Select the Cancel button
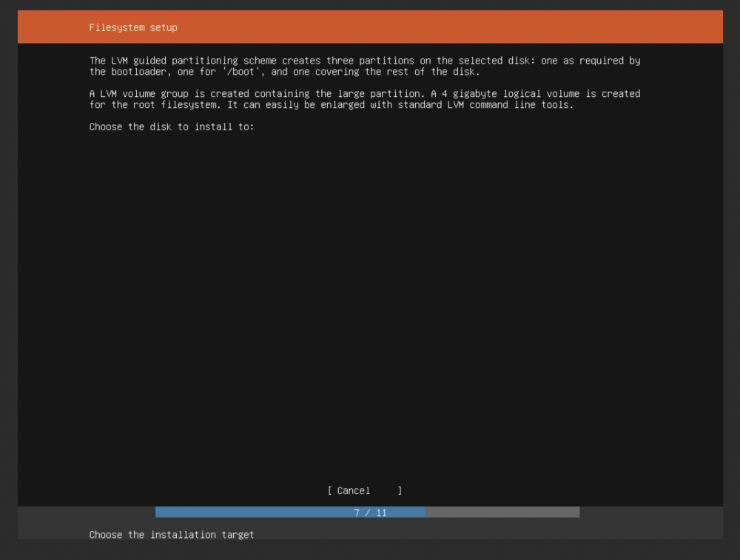This screenshot has width=740, height=560. (364, 490)
